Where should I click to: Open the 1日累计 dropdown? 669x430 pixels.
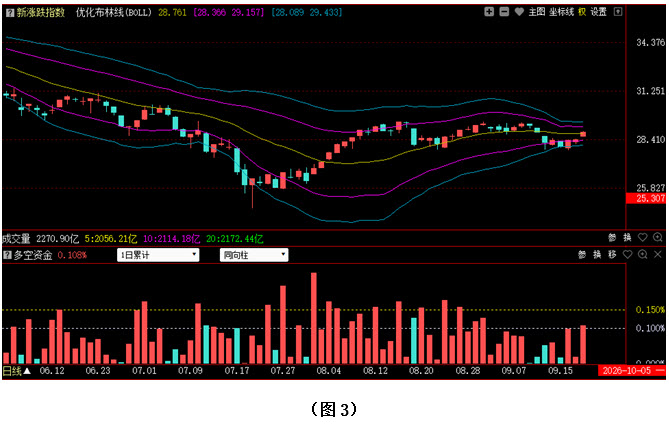tap(158, 255)
